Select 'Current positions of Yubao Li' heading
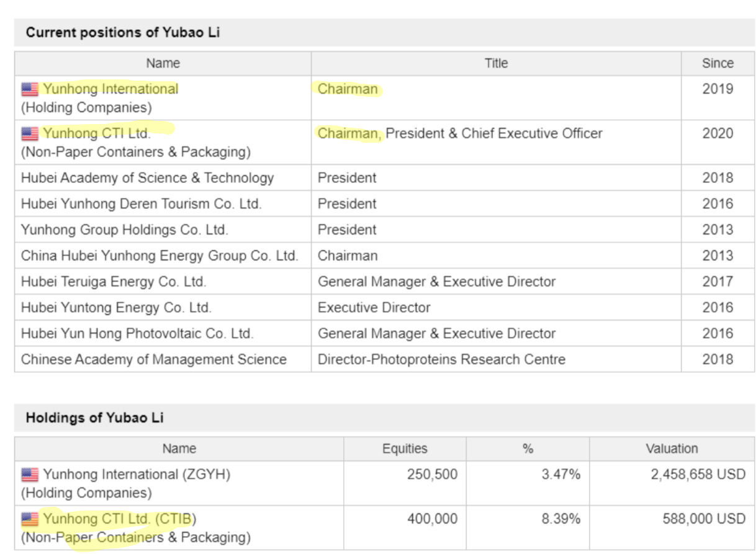Image resolution: width=756 pixels, height=554 pixels. tap(123, 33)
